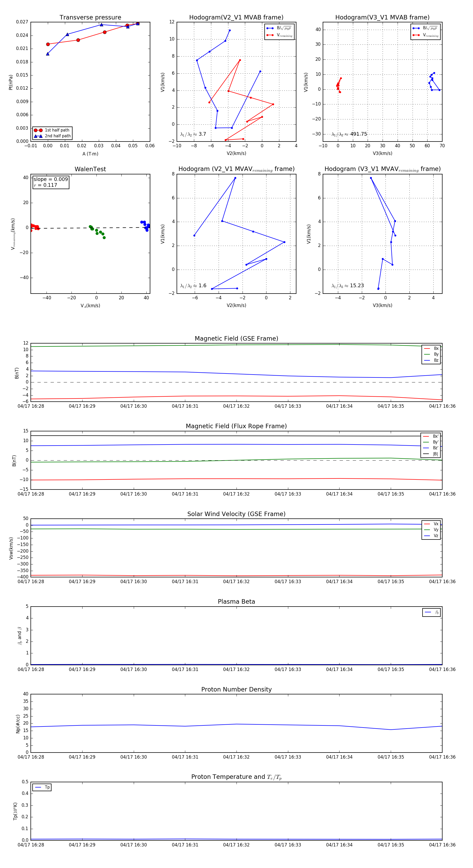Image resolution: width=473 pixels, height=868 pixels.
Task: Click the B/√μ0ρ legend entry in V2_V1 hodogram
Action: 279,28
